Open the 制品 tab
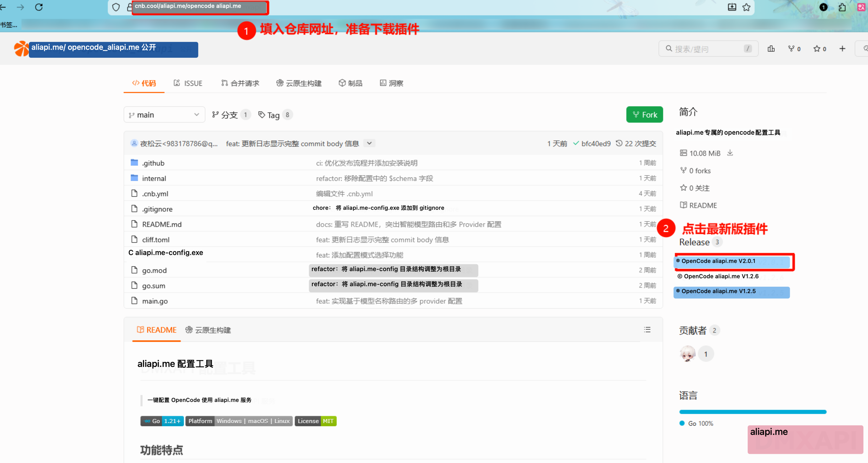 pyautogui.click(x=350, y=83)
